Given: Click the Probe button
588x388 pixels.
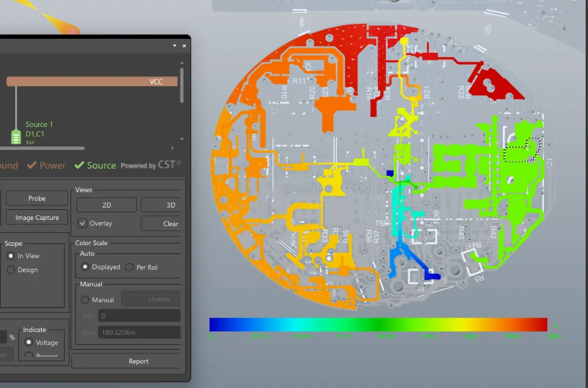Looking at the screenshot, I should tap(36, 198).
